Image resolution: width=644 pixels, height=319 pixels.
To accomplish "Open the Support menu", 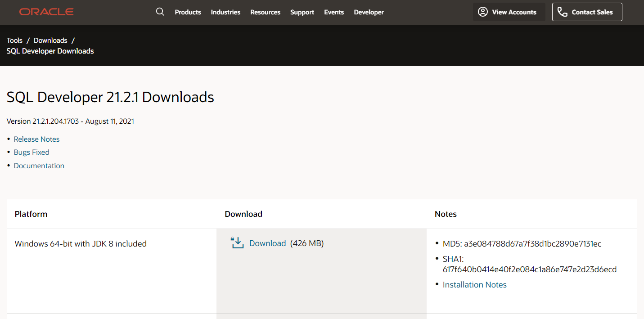I will pyautogui.click(x=302, y=12).
